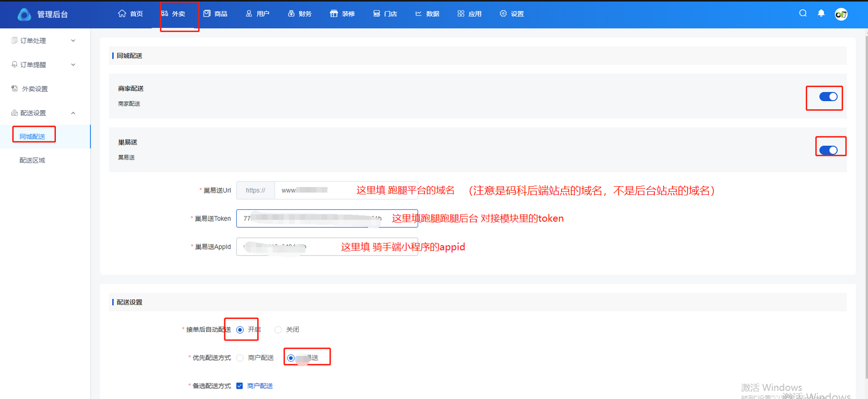Click the 同城配送 section heading

(x=129, y=56)
